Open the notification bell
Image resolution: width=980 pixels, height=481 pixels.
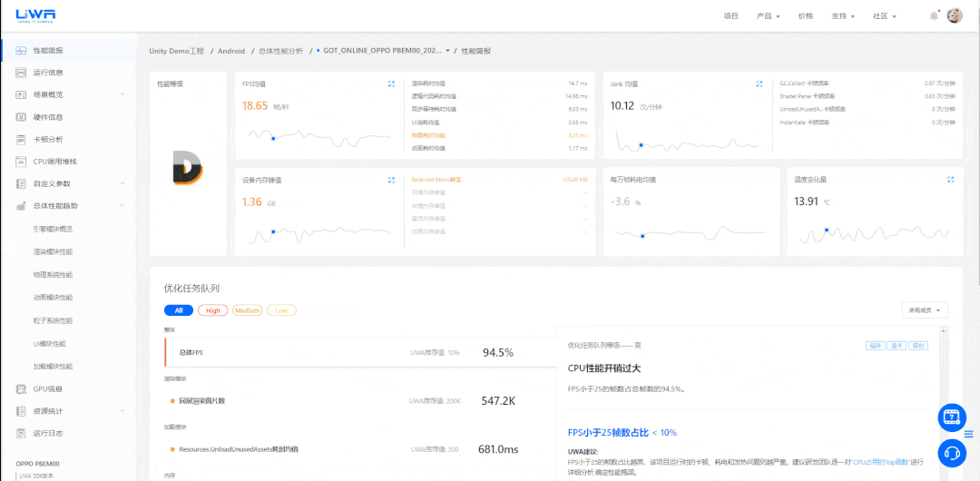coord(934,16)
